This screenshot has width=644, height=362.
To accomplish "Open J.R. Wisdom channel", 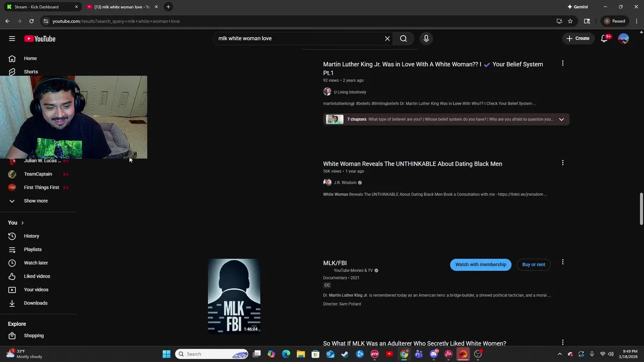I will pyautogui.click(x=345, y=183).
